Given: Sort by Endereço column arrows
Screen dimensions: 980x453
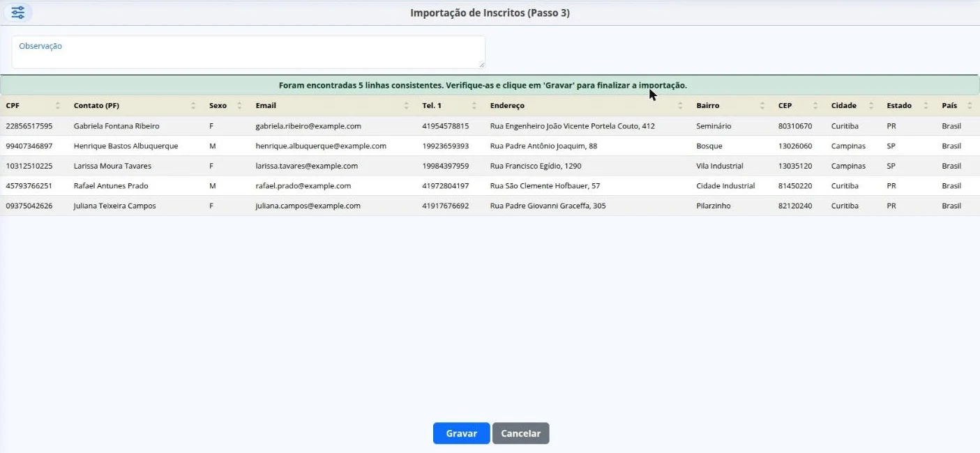Looking at the screenshot, I should 680,106.
